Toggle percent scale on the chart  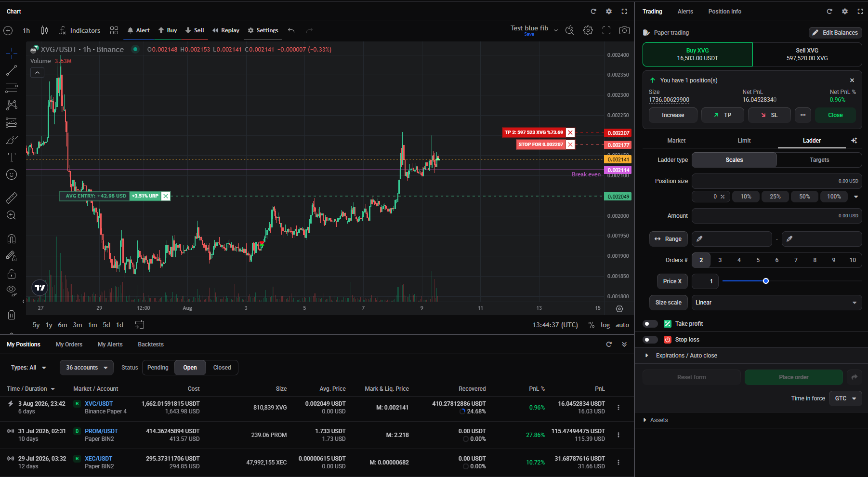tap(592, 325)
